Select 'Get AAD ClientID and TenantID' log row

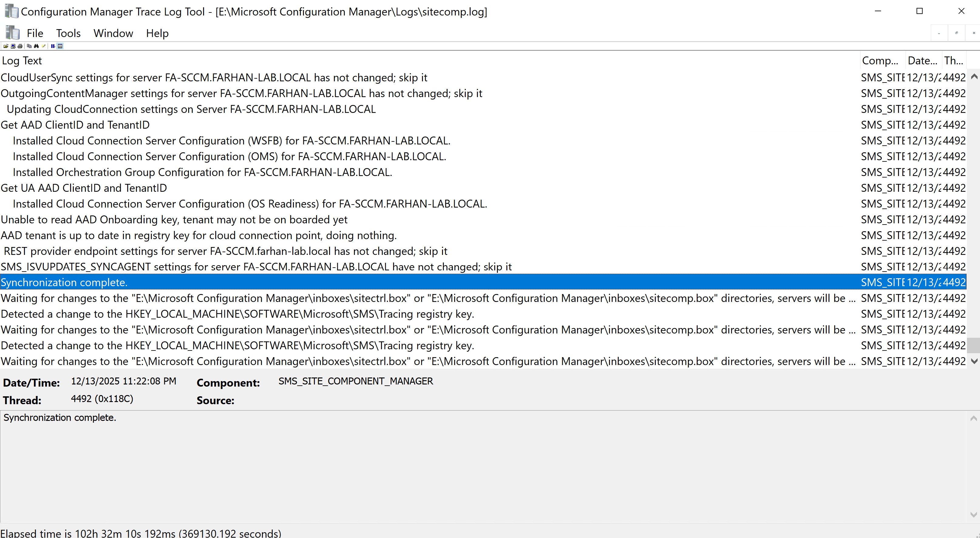[75, 125]
